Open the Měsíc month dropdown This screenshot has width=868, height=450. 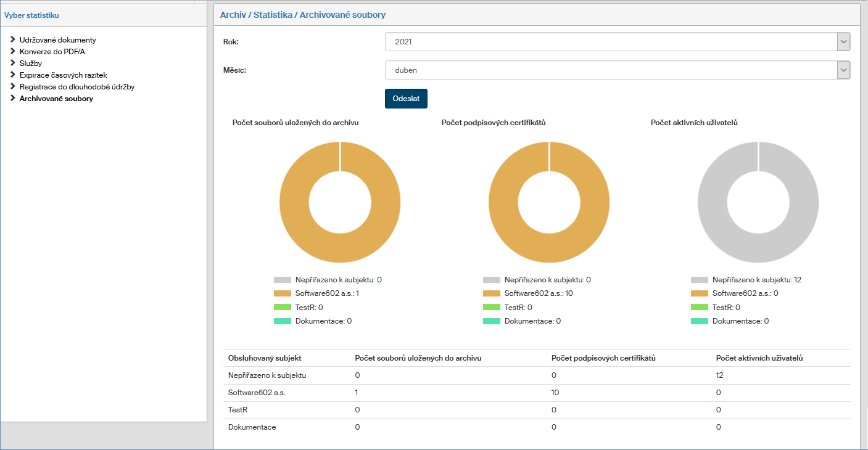617,70
